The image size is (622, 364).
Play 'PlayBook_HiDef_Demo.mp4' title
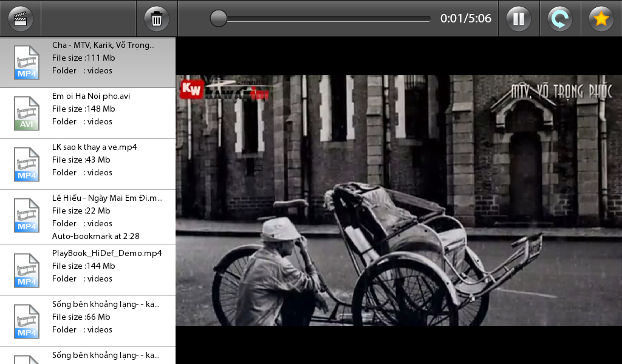107,253
